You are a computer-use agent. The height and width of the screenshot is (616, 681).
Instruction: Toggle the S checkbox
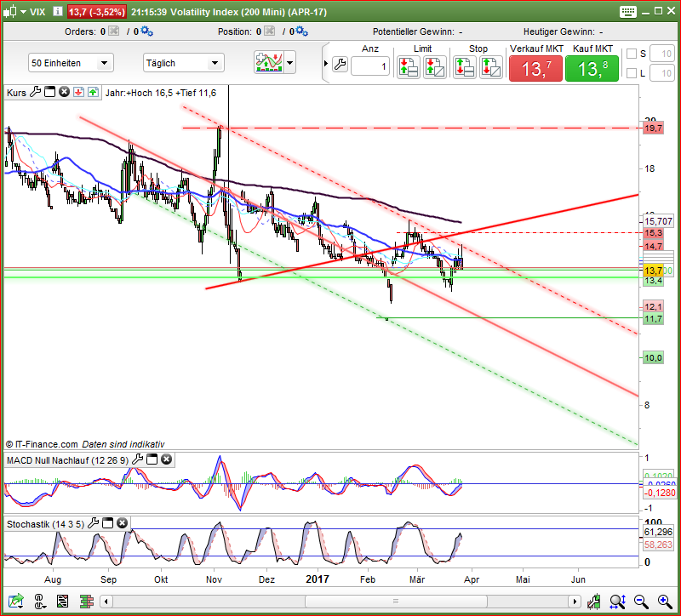point(631,54)
